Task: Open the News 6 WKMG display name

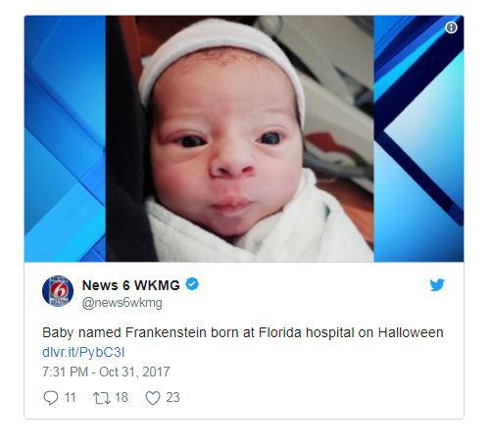Action: point(131,285)
